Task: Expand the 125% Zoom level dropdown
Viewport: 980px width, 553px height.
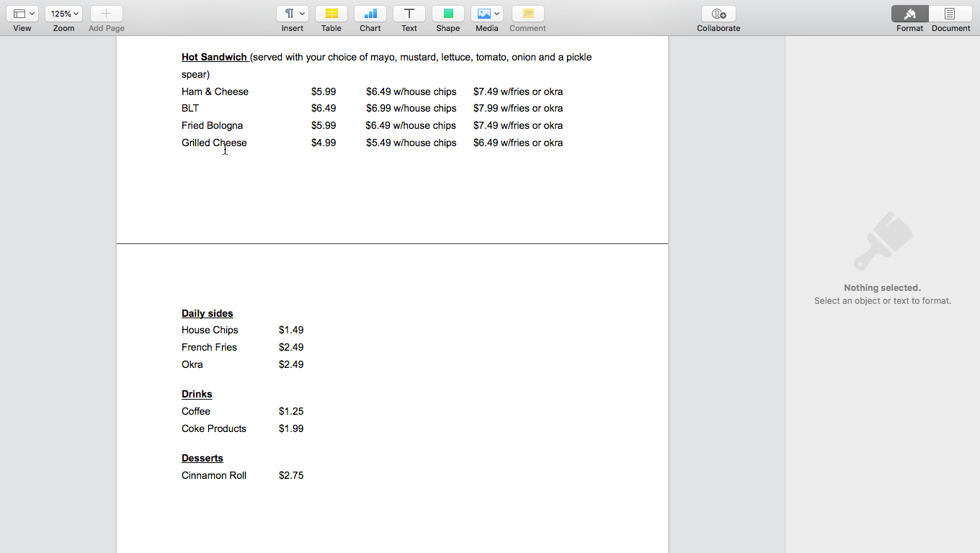Action: (x=63, y=14)
